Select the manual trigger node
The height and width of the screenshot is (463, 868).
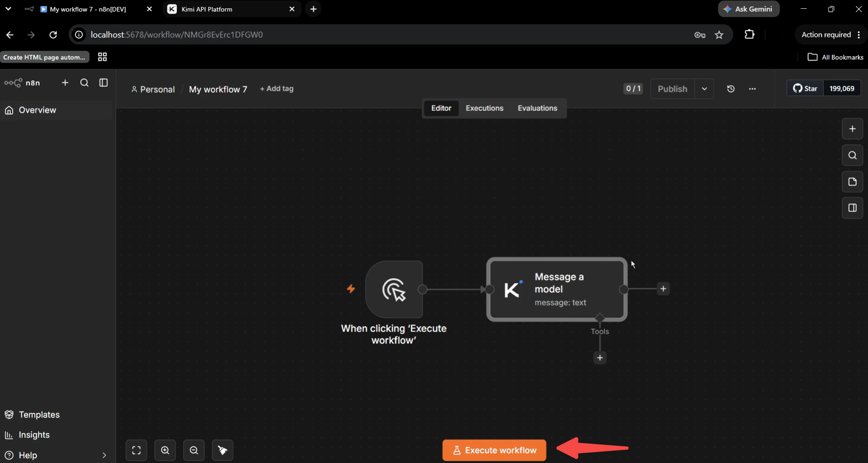394,289
